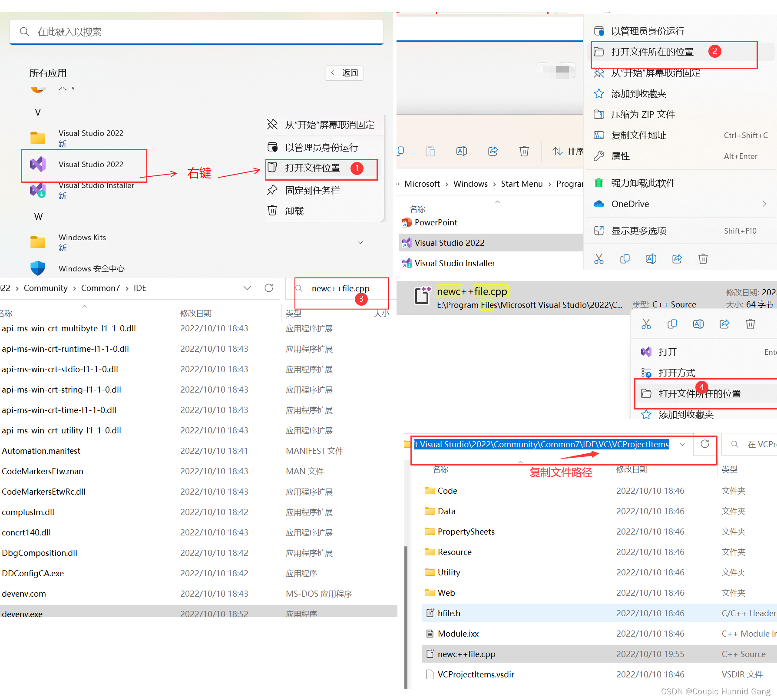Choose 打开 with Visual Studio icon

point(706,352)
